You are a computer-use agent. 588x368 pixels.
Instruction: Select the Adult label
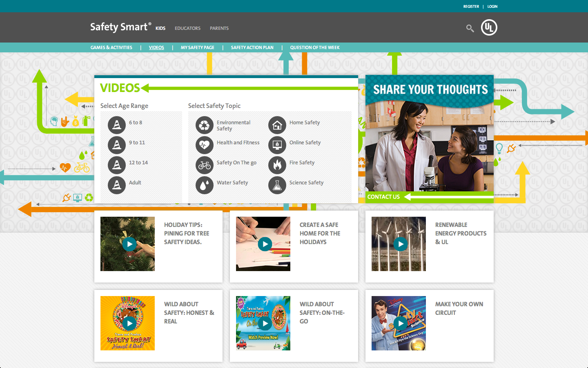(135, 182)
